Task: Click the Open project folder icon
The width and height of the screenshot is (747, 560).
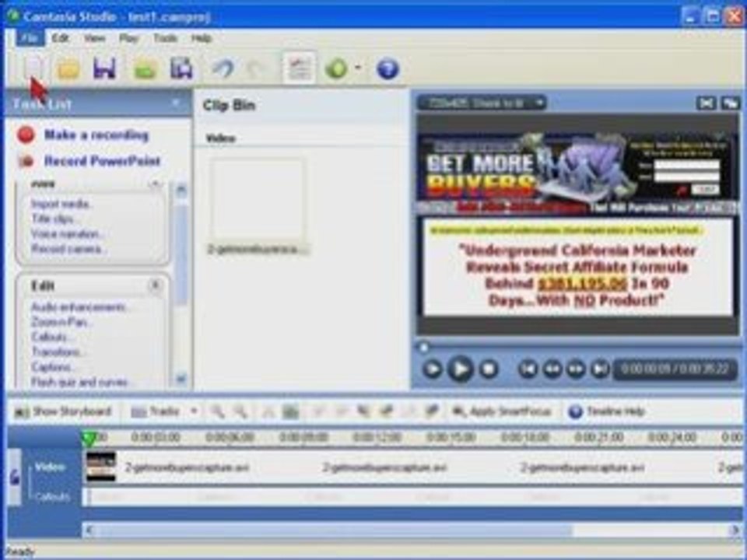Action: point(68,69)
